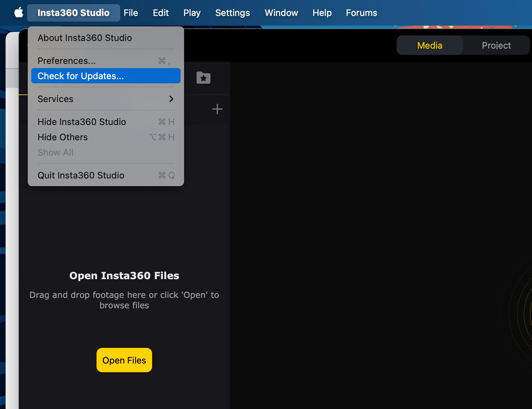Choose Hide Others
Image resolution: width=532 pixels, height=409 pixels.
pyautogui.click(x=106, y=137)
